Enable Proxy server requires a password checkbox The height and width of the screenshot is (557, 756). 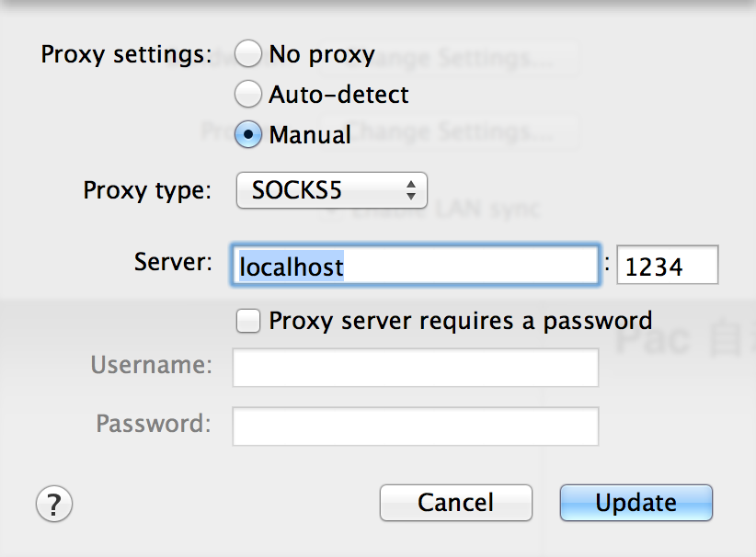(x=247, y=321)
